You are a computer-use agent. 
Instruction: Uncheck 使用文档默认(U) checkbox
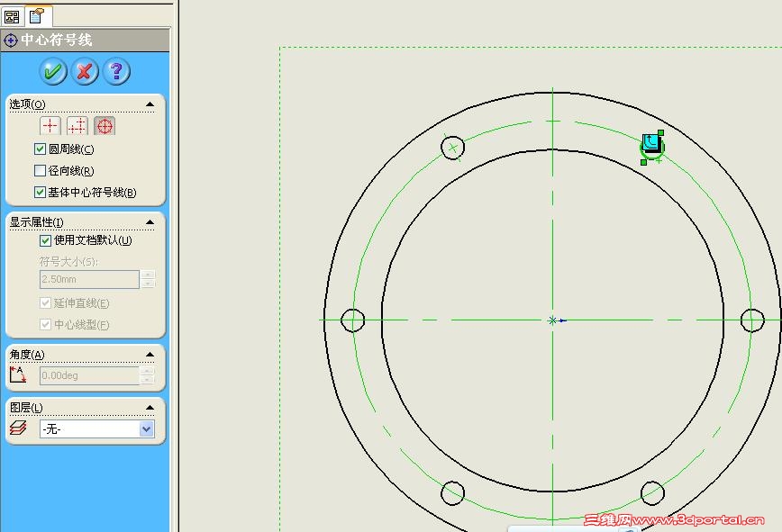[x=45, y=240]
